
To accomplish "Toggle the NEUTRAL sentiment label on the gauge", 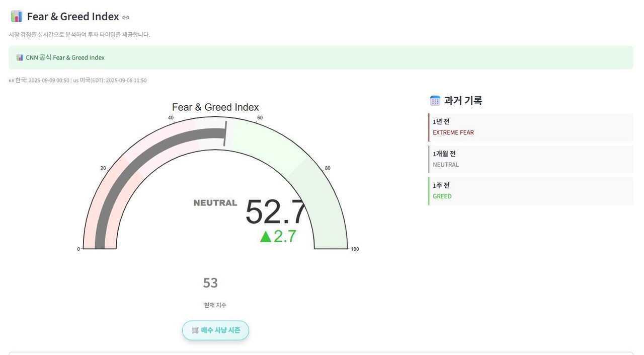I will click(215, 202).
